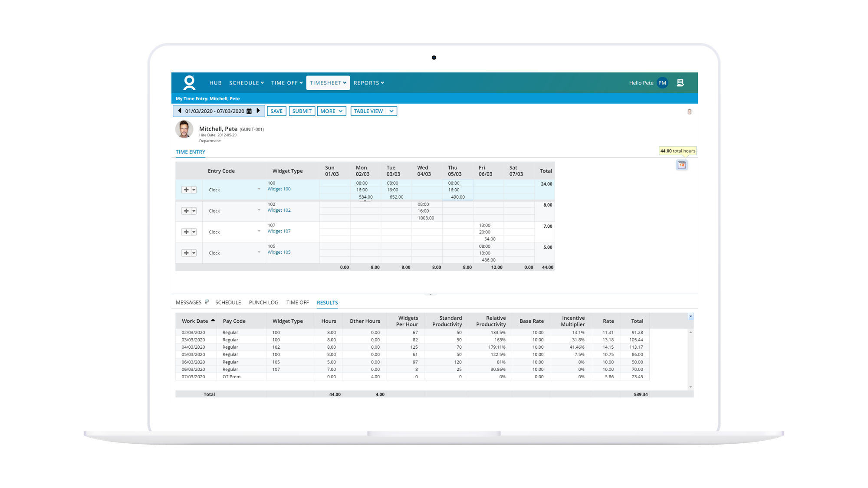This screenshot has width=868, height=488.
Task: Open the date picker calendar icon
Action: [x=249, y=111]
